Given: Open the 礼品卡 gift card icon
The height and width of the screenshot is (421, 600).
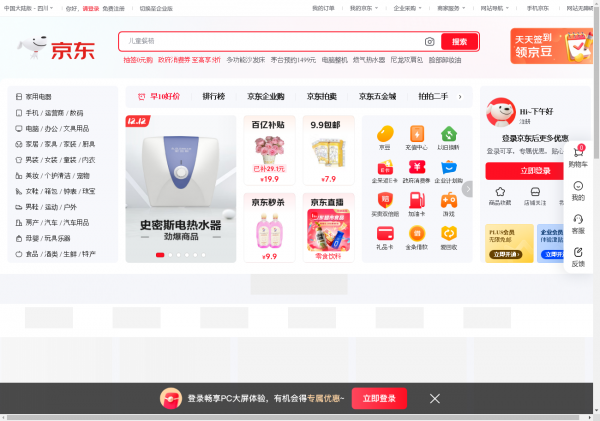Looking at the screenshot, I should point(384,234).
